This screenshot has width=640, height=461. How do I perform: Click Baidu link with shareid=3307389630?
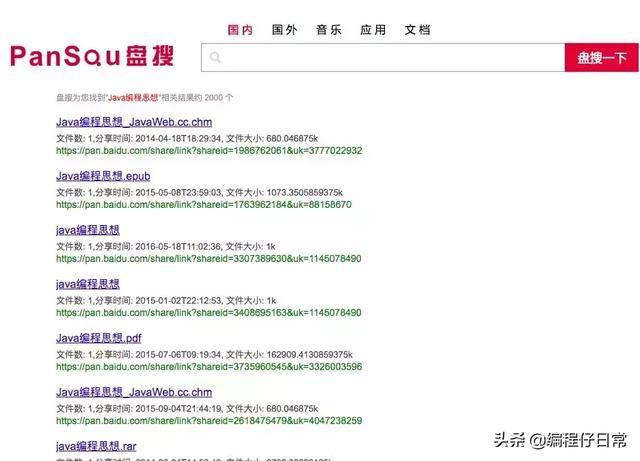(209, 258)
